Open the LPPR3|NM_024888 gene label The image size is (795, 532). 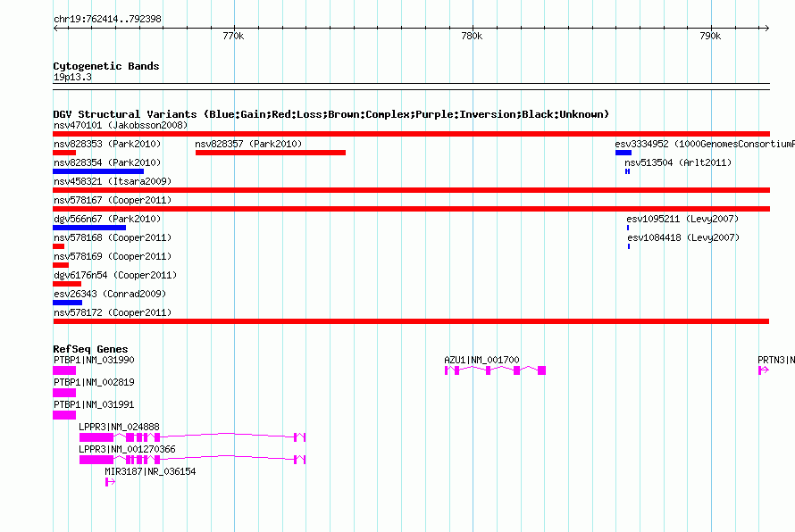pyautogui.click(x=119, y=428)
